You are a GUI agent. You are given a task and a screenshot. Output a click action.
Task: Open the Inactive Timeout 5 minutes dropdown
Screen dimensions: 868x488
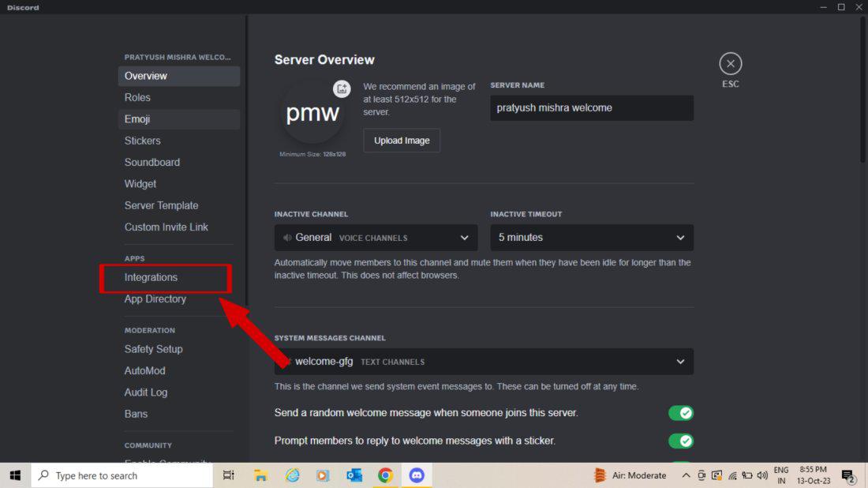pos(592,238)
